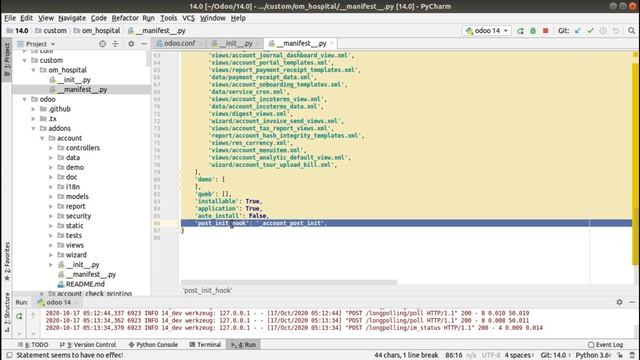
Task: Click the rerun icon in Run panel
Action: point(19,316)
